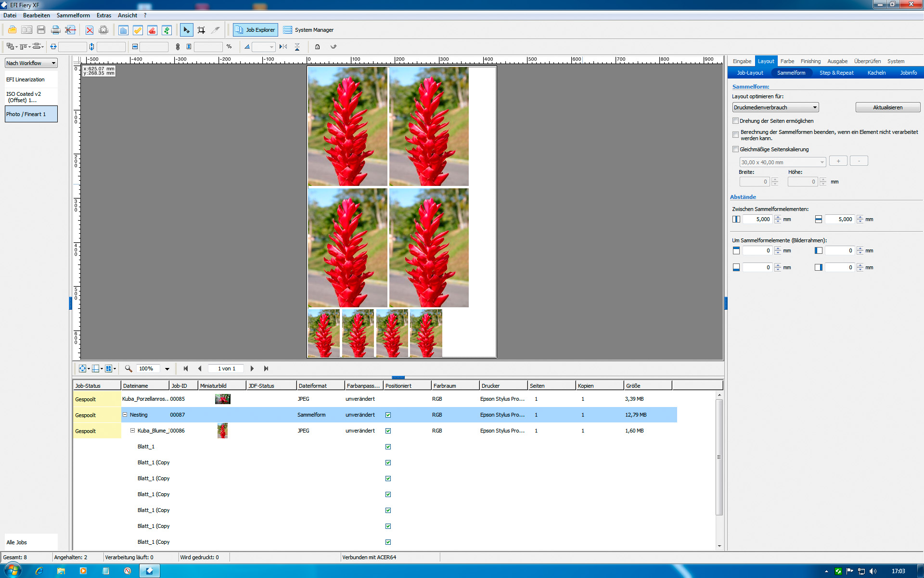Open Druckmedienverbrauch optimization dropdown
Screen dimensions: 924x578
[775, 107]
